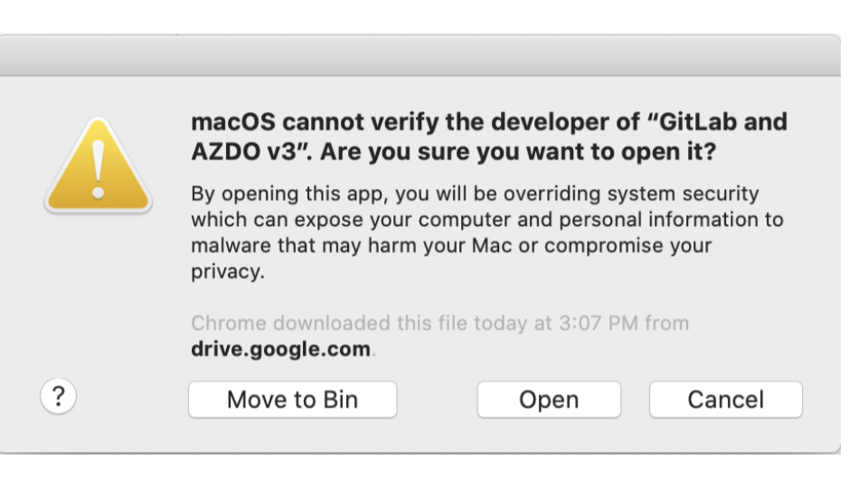Click "Are you sure you want to open it?"
The width and height of the screenshot is (868, 488).
pos(518,152)
